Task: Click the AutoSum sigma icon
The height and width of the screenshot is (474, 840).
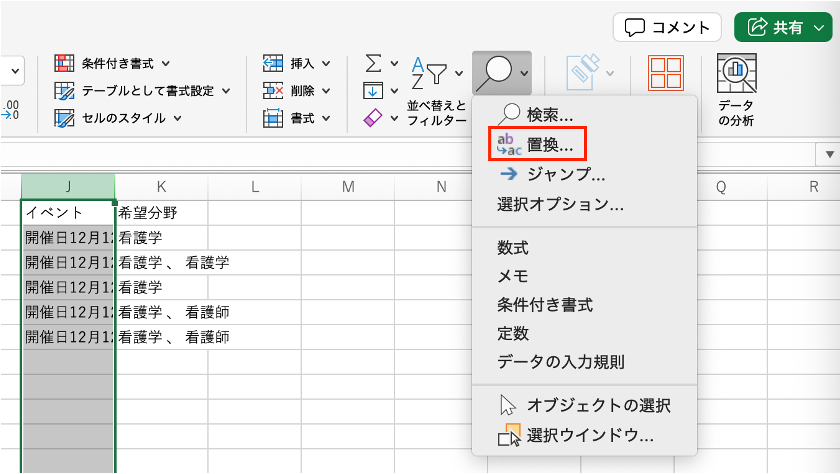Action: pyautogui.click(x=373, y=63)
